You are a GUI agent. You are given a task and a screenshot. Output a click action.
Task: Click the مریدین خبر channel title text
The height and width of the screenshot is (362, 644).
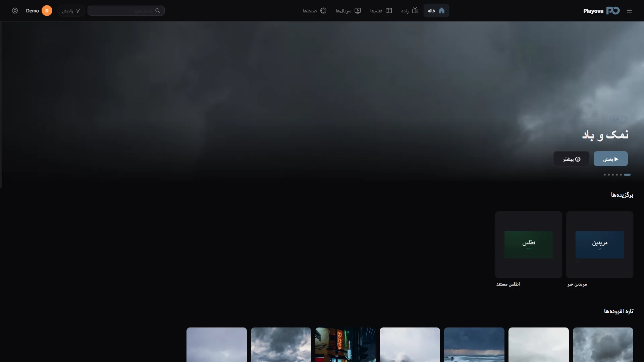click(x=577, y=284)
